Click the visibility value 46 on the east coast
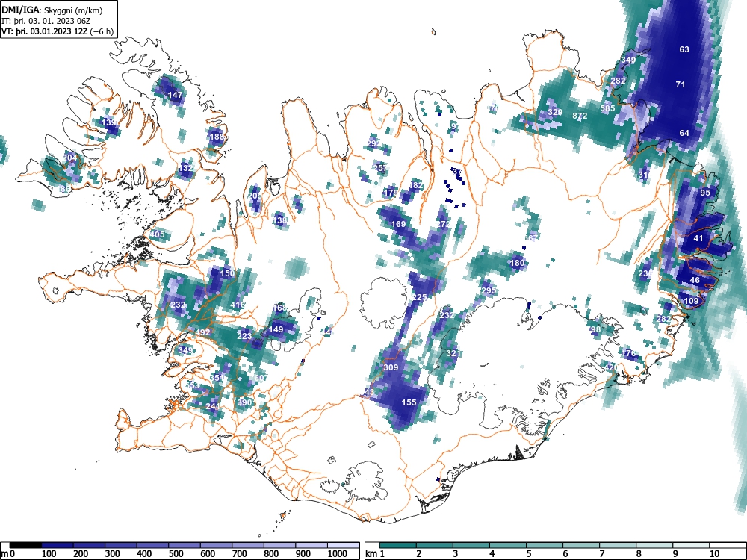Screen dimensions: 747x560 [695, 280]
